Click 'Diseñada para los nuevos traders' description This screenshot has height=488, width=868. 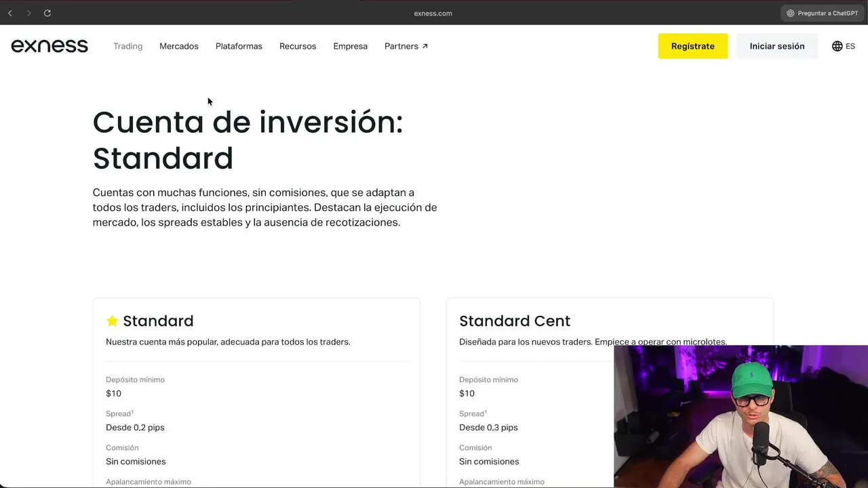click(x=593, y=342)
